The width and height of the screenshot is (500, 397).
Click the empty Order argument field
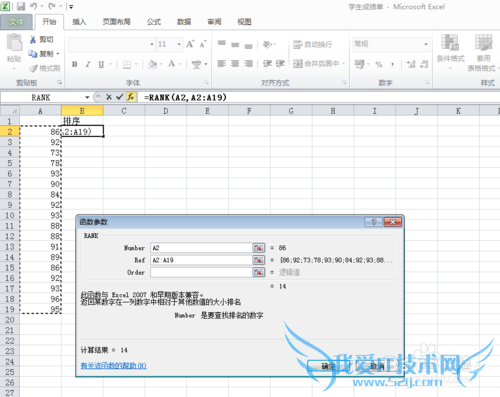pos(201,272)
